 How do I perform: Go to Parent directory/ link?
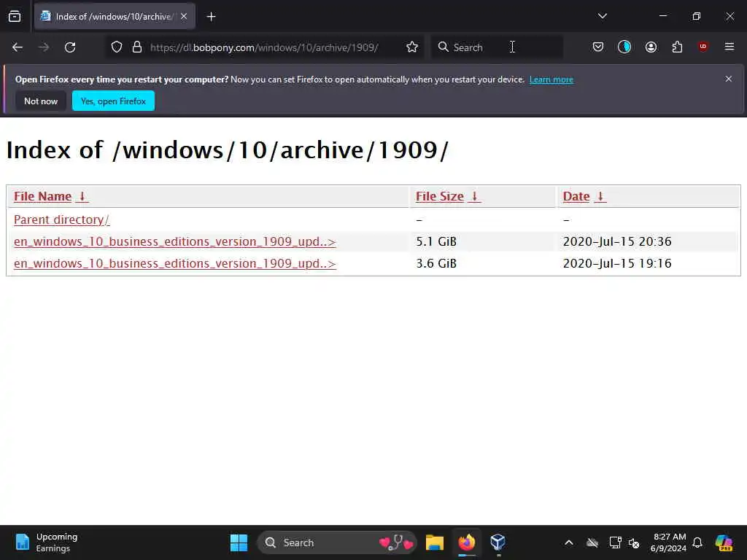(x=61, y=219)
